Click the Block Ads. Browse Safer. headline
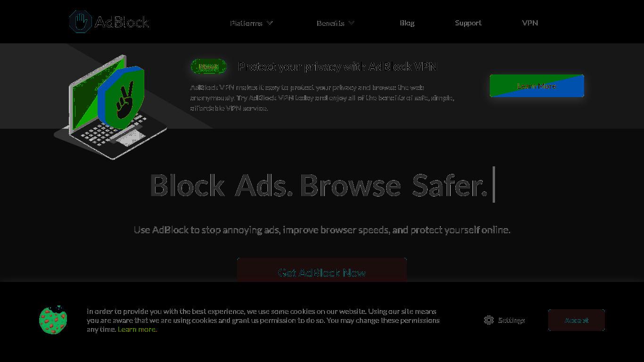The image size is (644, 362). (319, 185)
